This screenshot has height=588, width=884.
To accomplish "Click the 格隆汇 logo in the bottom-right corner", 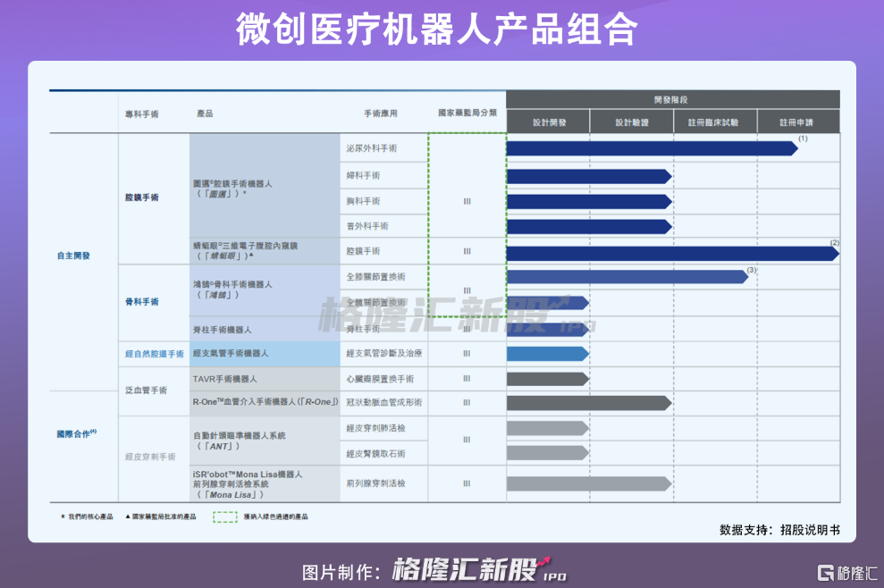I will coord(847,573).
